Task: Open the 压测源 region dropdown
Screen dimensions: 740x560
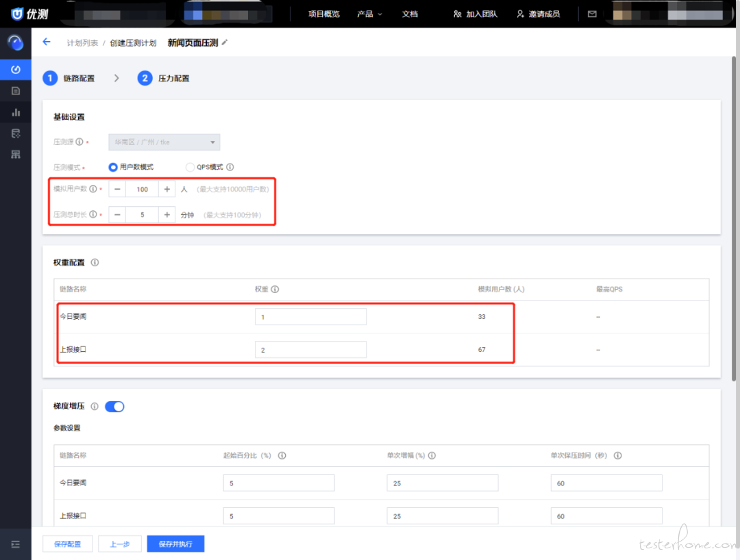Action: point(164,142)
